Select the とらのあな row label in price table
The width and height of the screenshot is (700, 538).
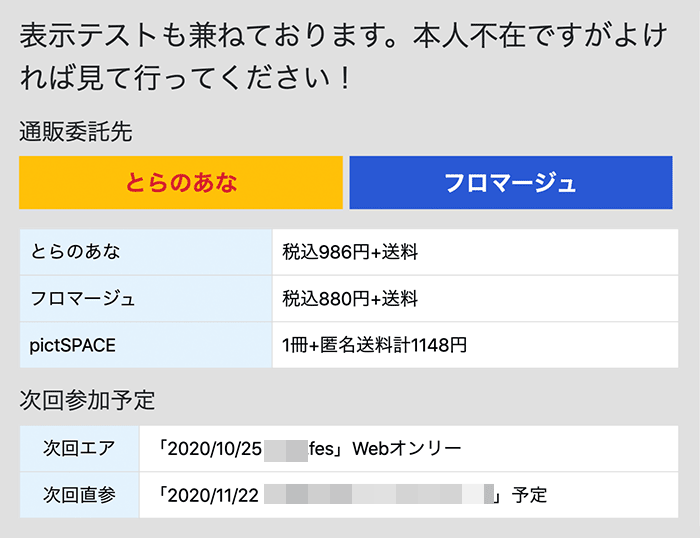[x=146, y=252]
